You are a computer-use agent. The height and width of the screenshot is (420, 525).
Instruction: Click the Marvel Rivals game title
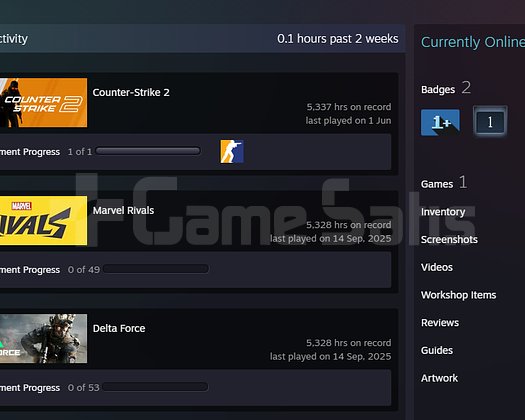pos(123,210)
